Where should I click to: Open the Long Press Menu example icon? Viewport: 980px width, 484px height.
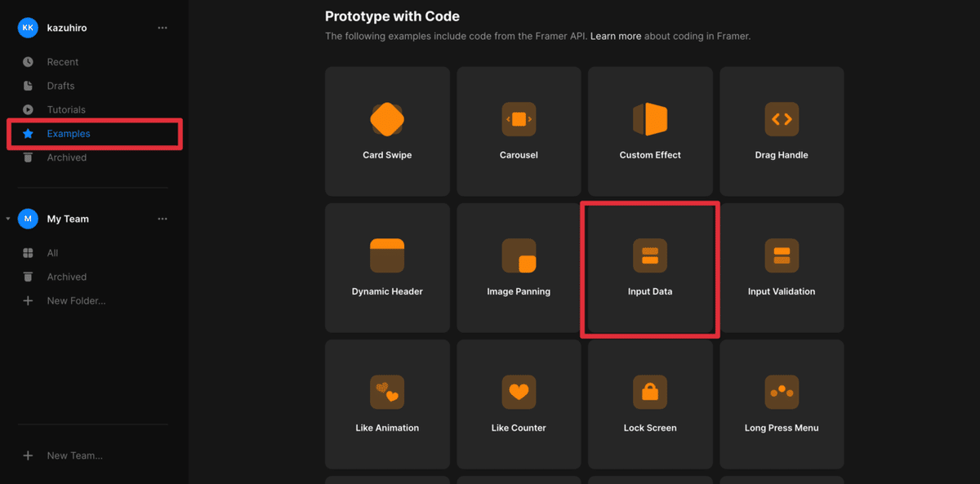pyautogui.click(x=782, y=392)
